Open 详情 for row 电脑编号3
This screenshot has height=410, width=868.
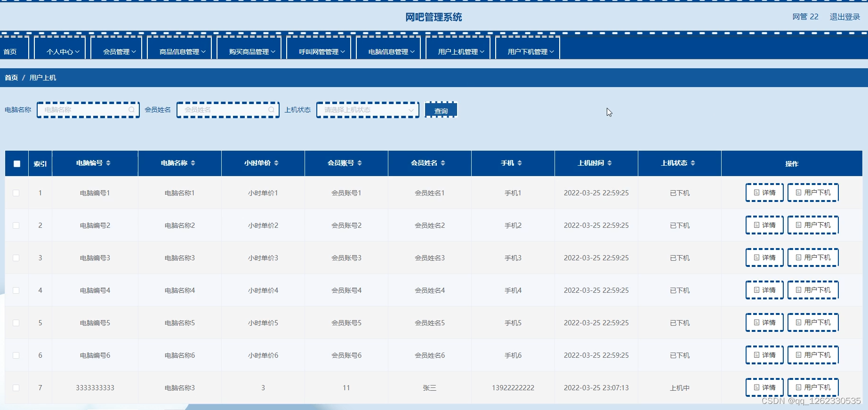click(764, 257)
